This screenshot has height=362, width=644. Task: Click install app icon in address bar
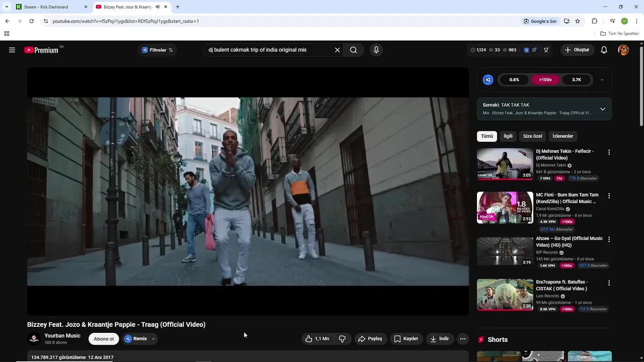tap(567, 21)
